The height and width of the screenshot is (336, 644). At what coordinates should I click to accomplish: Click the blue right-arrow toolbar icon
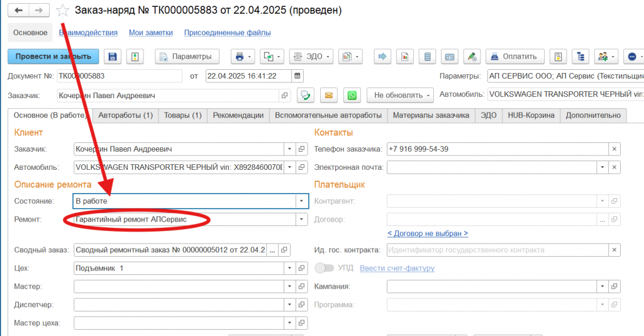[382, 57]
